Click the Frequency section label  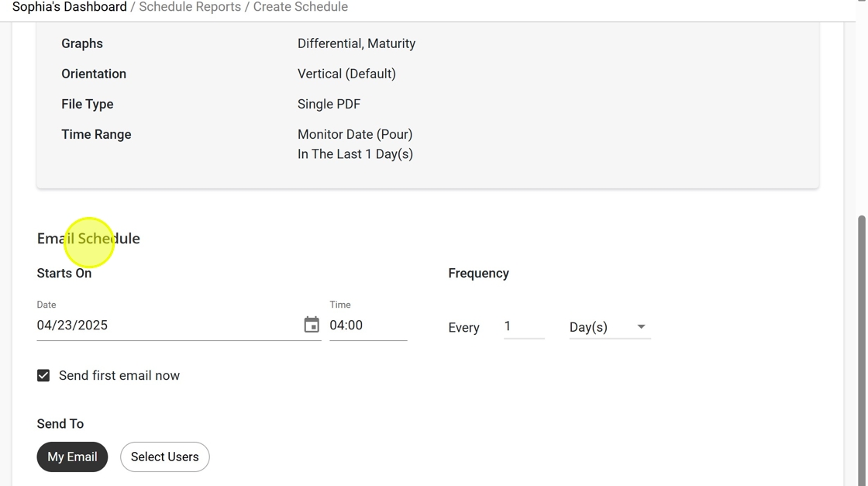(478, 273)
